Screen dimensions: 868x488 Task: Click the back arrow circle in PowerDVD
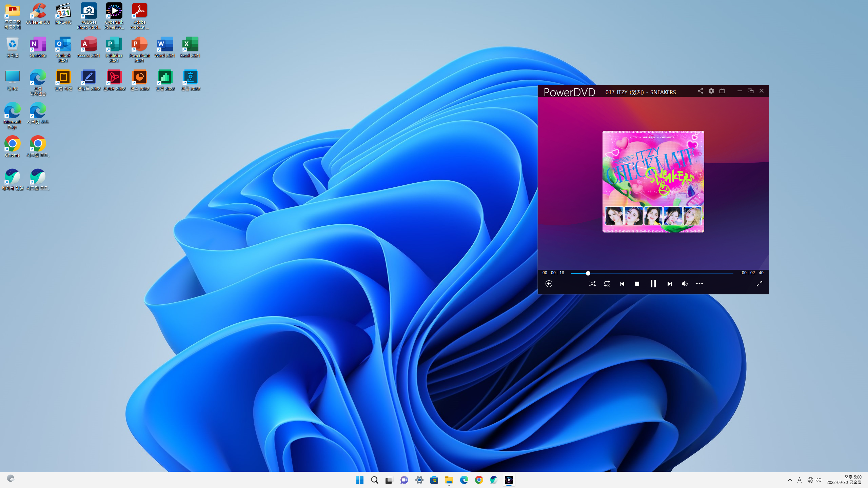point(549,284)
